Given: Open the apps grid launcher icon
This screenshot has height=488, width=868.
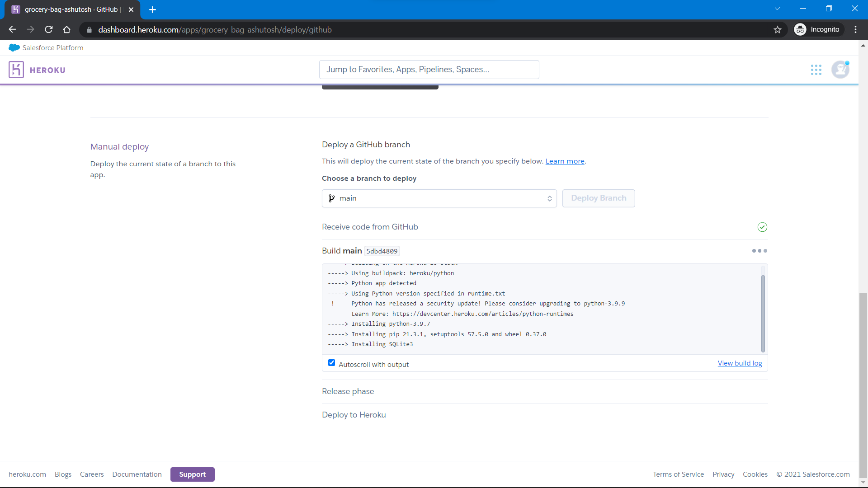Looking at the screenshot, I should pyautogui.click(x=816, y=70).
